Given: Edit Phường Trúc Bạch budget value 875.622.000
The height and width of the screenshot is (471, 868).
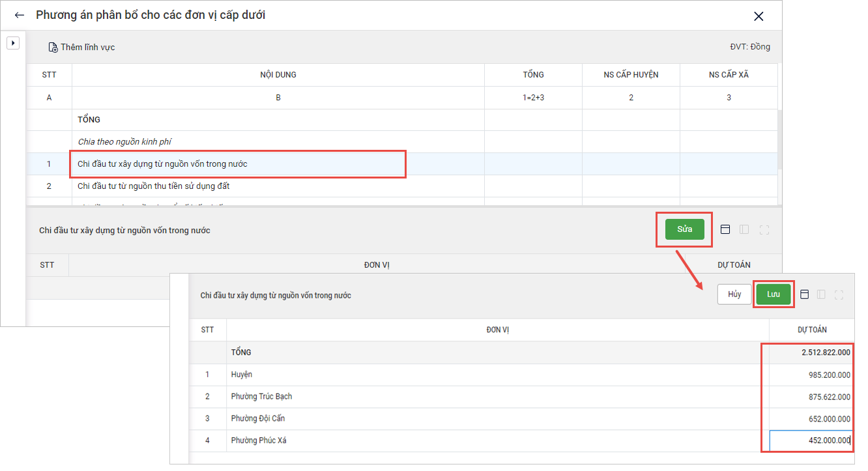Looking at the screenshot, I should pos(810,397).
